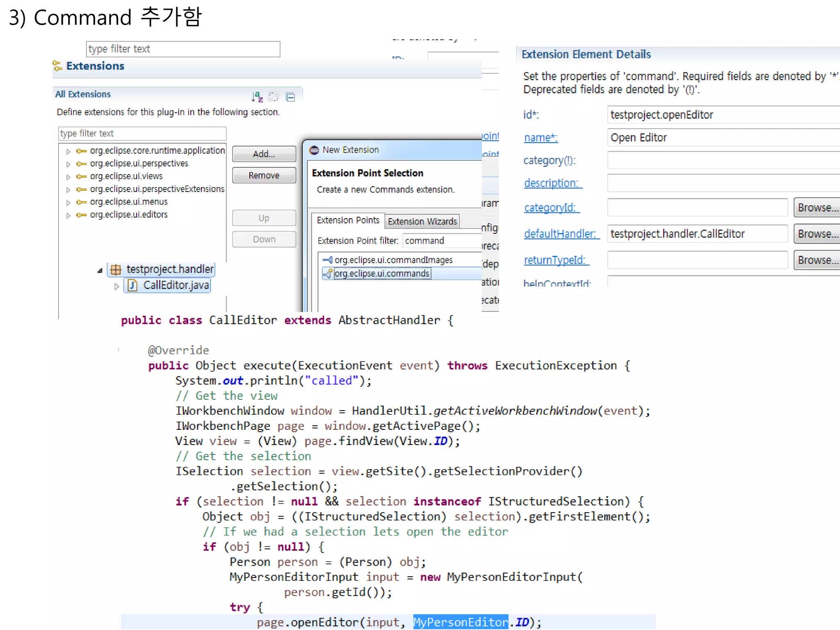Click the extension icon beside org.eclipse.ui.editors
840x630 pixels.
81,215
